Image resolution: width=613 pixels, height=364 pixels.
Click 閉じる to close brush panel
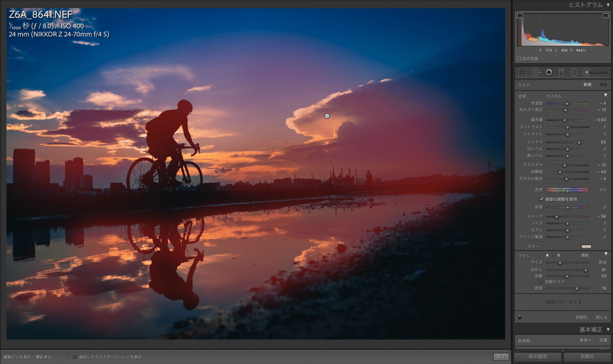[602, 317]
